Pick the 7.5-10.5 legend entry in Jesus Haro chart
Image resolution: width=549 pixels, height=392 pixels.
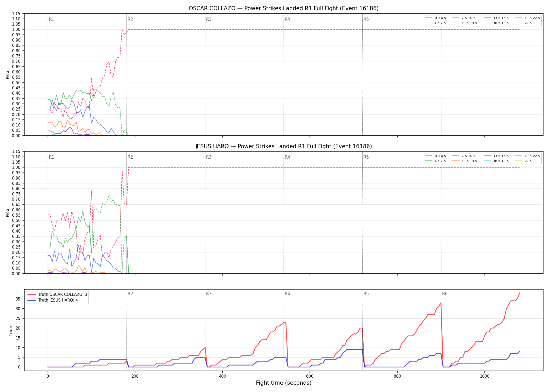click(464, 156)
